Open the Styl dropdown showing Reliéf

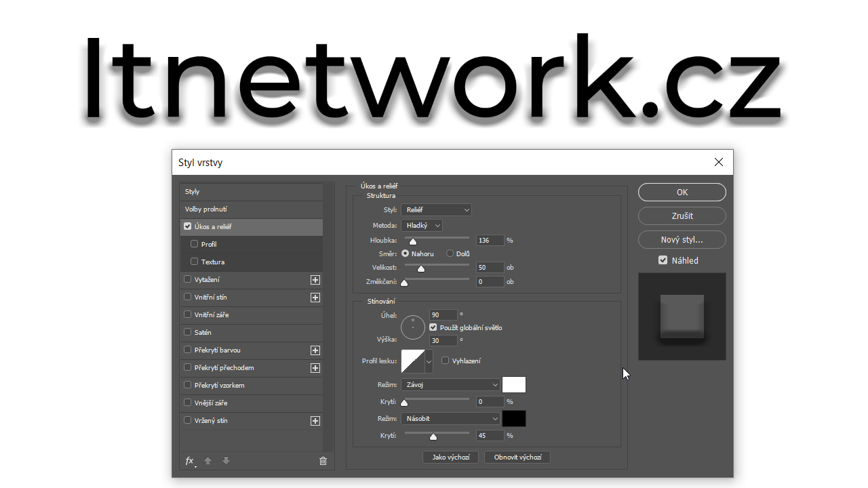click(436, 210)
